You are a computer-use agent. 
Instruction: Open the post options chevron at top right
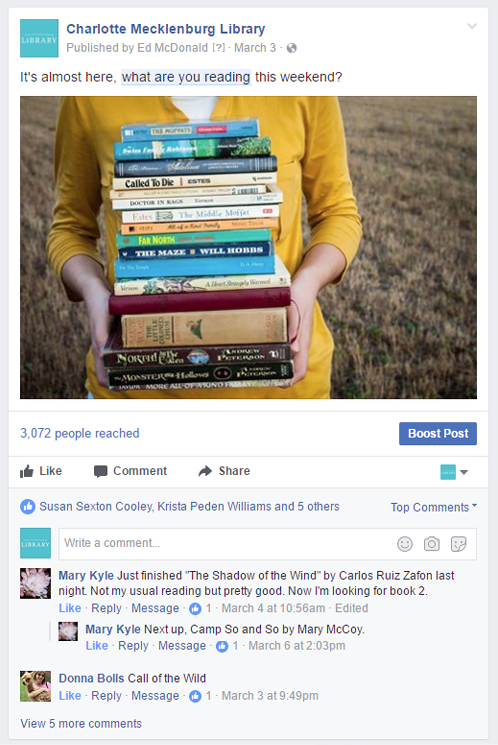(472, 26)
